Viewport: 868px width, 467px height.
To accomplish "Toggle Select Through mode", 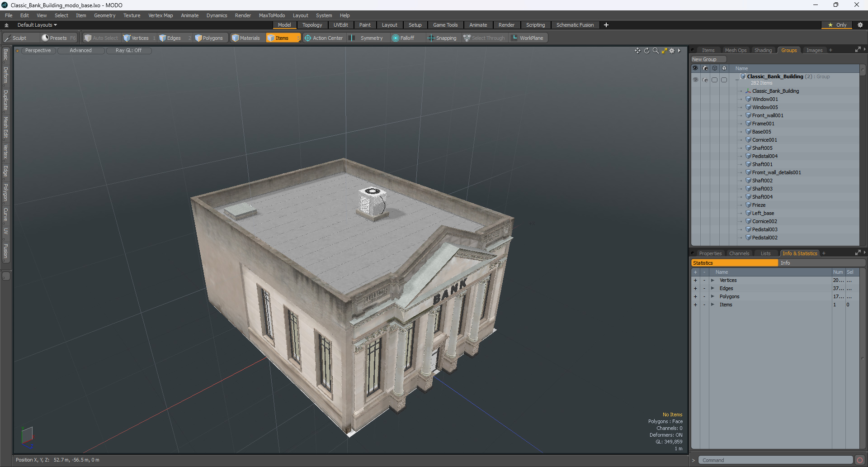I will pyautogui.click(x=484, y=38).
